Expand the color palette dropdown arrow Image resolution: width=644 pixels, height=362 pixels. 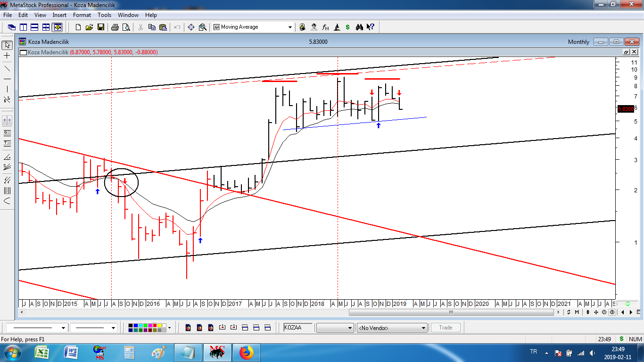pos(169,328)
